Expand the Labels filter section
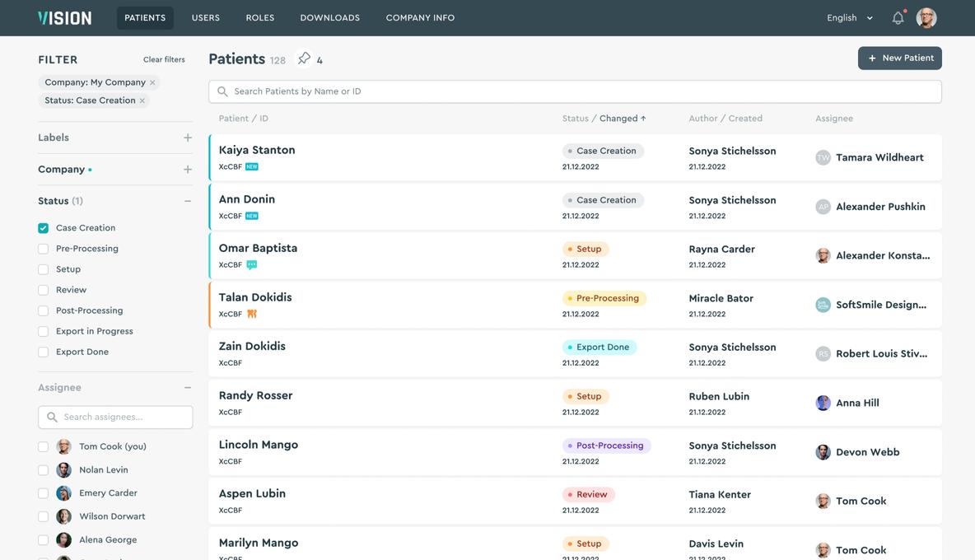The image size is (975, 560). click(186, 136)
